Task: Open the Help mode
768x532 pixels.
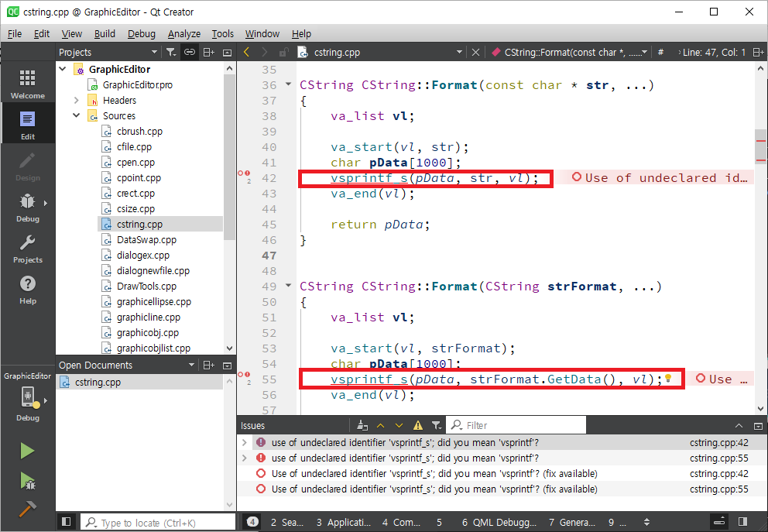Action: (27, 290)
